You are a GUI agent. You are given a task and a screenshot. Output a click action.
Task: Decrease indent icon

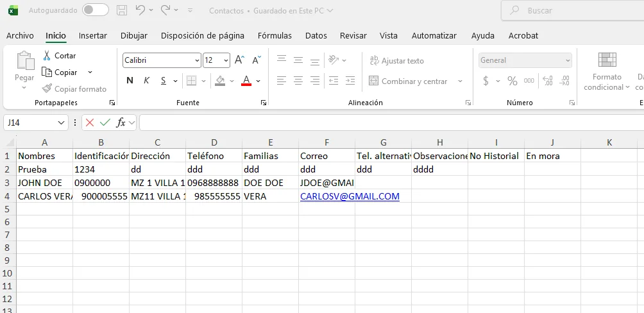334,81
